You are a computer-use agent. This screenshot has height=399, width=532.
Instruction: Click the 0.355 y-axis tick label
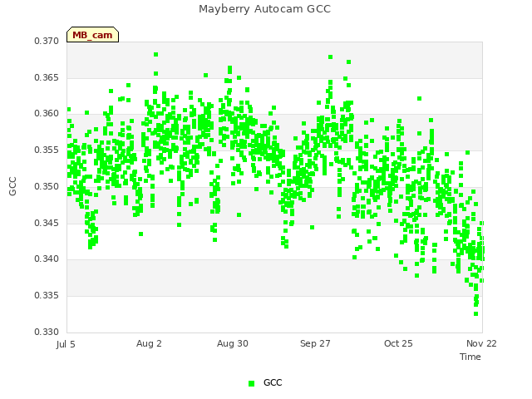[47, 150]
